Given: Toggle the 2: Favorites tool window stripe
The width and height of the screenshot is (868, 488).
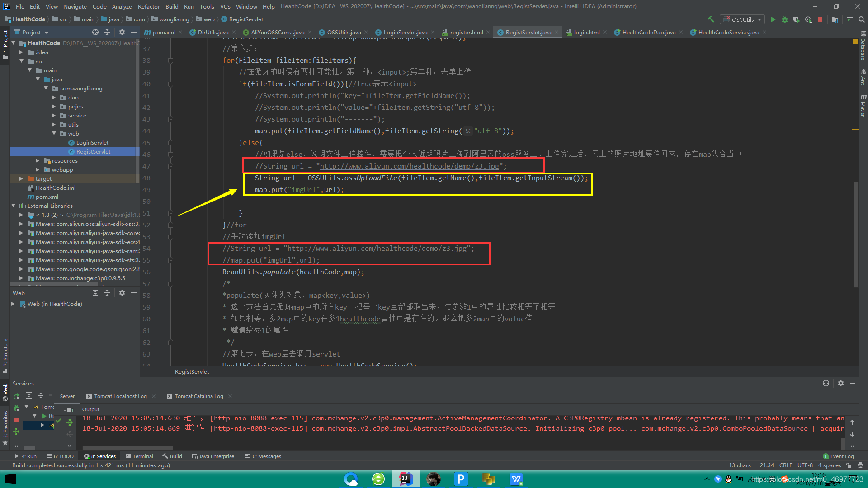Looking at the screenshot, I should tap(5, 427).
